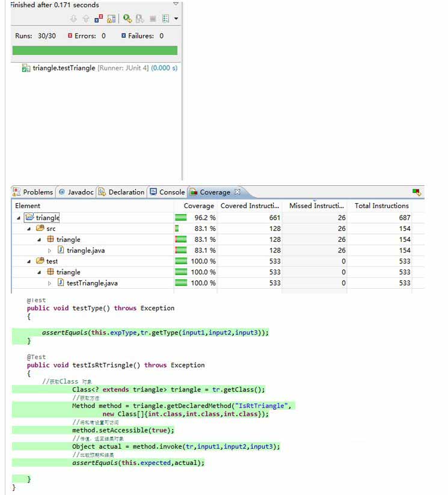Click the previous failure arrow icon

click(85, 19)
